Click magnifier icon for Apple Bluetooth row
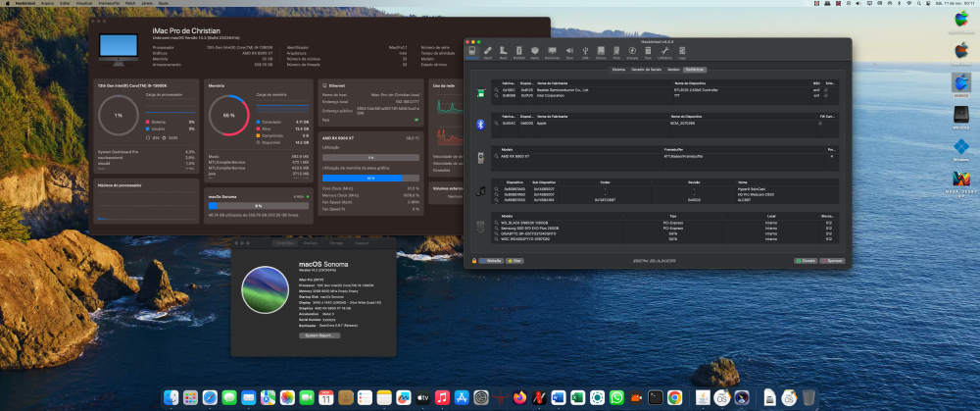Image resolution: width=980 pixels, height=411 pixels. click(496, 124)
